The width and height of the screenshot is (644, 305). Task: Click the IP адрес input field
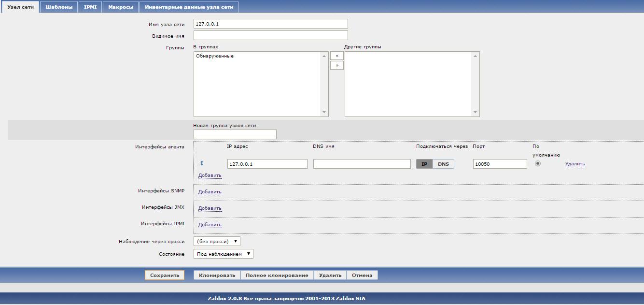tap(267, 164)
